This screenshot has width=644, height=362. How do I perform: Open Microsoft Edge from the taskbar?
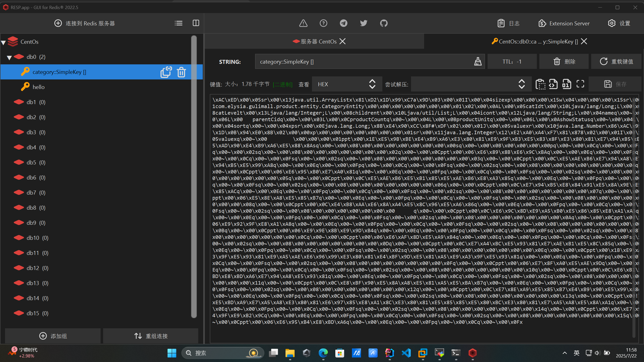coord(323,353)
